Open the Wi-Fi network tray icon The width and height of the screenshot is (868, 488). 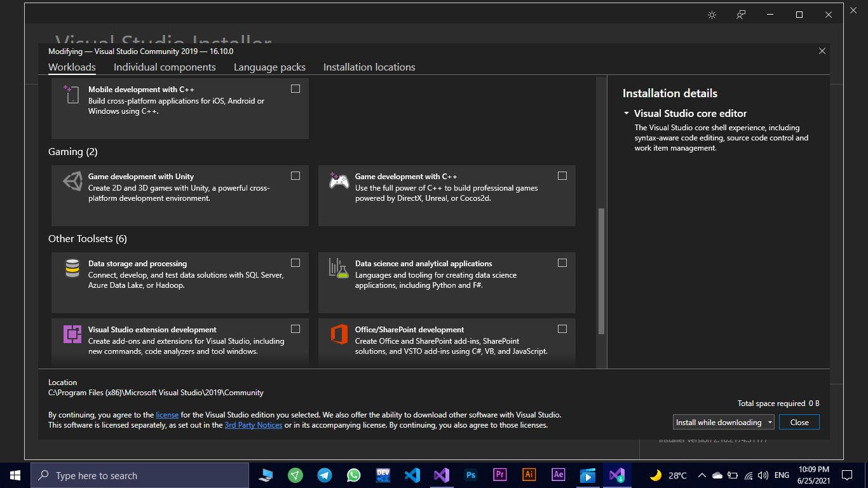coord(749,475)
